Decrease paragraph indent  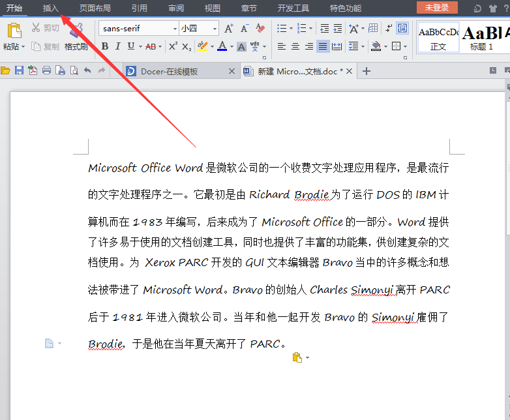[325, 29]
